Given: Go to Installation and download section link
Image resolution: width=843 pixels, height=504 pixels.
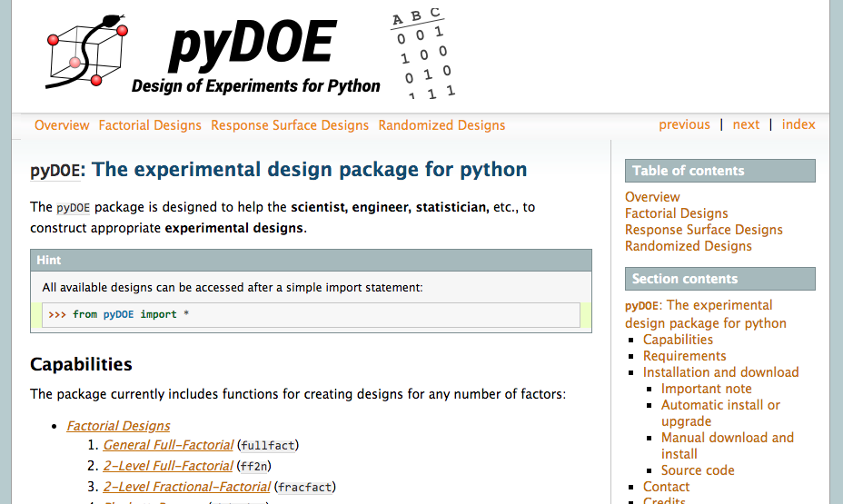Looking at the screenshot, I should click(x=720, y=372).
